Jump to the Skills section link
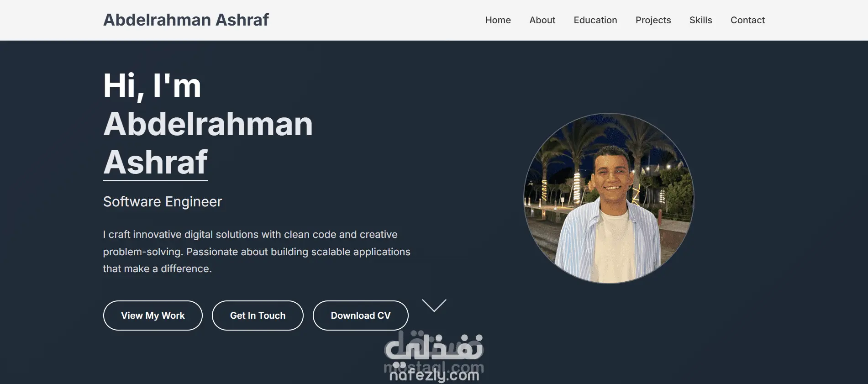This screenshot has height=384, width=868. point(700,20)
